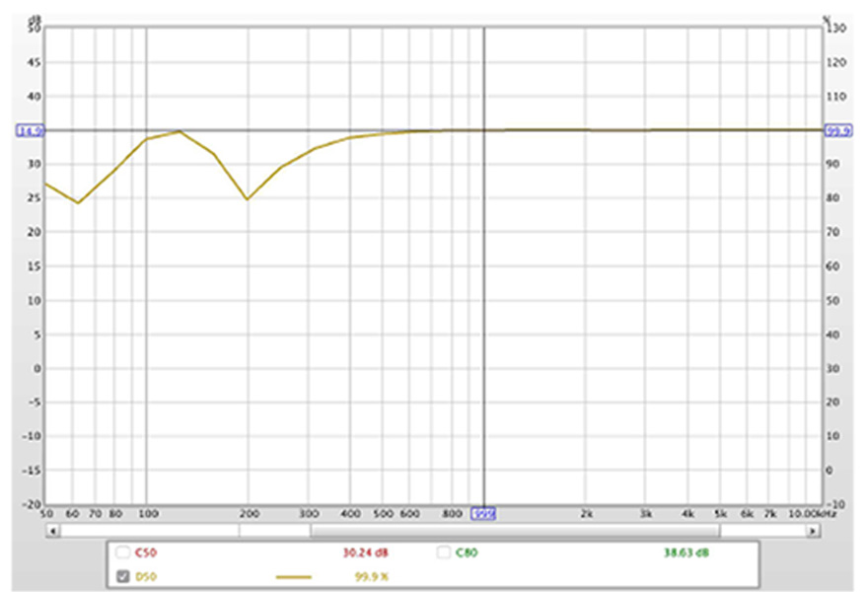Click the 10.00kHz label at axis end
The width and height of the screenshot is (868, 592).
tap(809, 514)
